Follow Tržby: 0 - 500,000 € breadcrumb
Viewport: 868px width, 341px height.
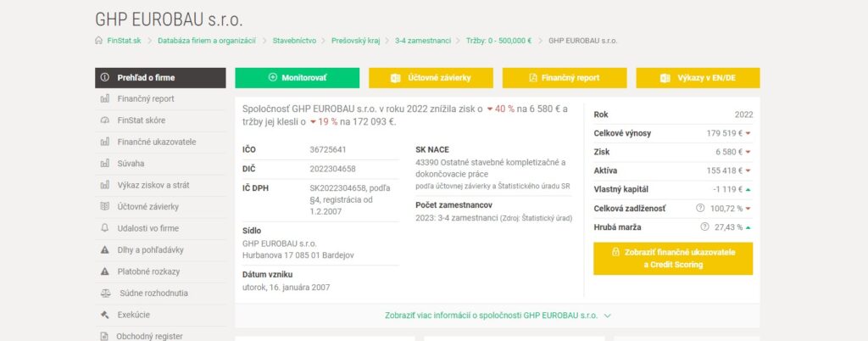(498, 41)
